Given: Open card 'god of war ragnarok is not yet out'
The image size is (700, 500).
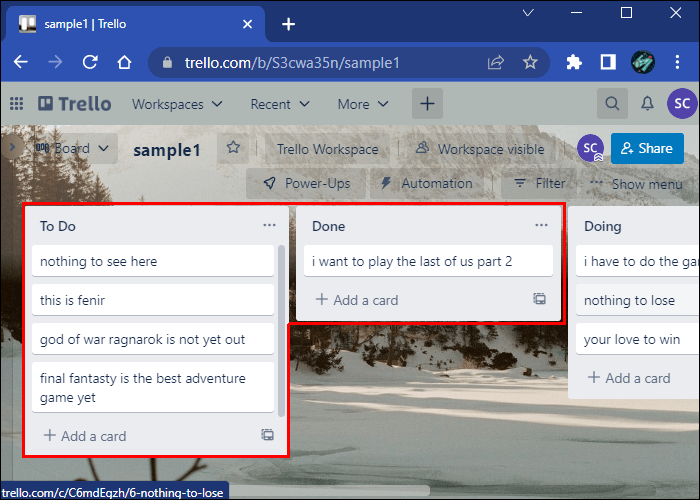Looking at the screenshot, I should click(x=153, y=339).
